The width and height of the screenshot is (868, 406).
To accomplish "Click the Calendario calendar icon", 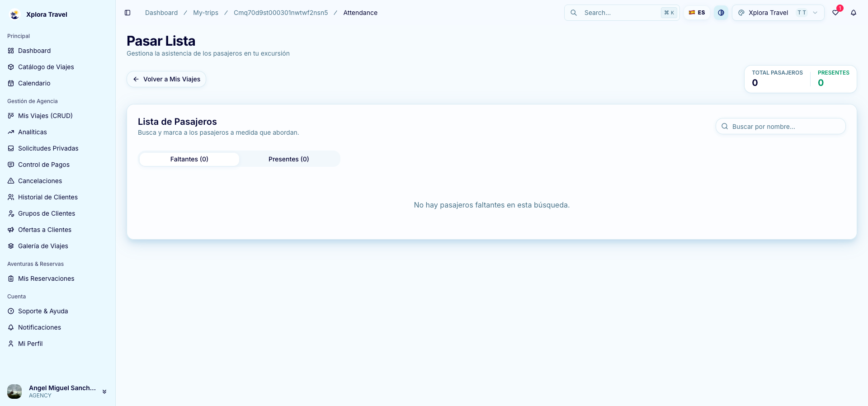I will (x=11, y=83).
